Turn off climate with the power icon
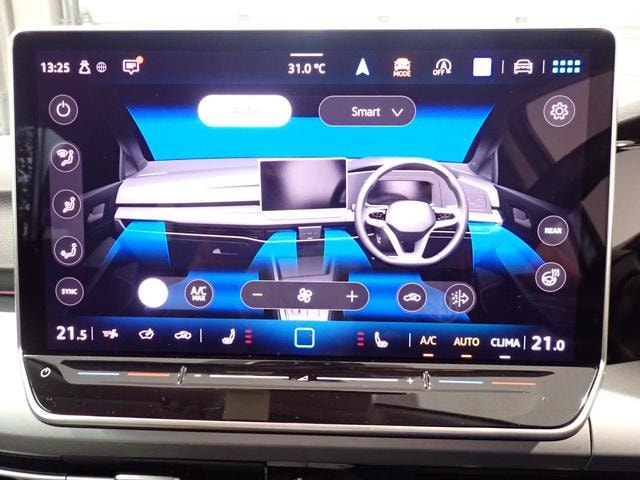 (x=63, y=110)
